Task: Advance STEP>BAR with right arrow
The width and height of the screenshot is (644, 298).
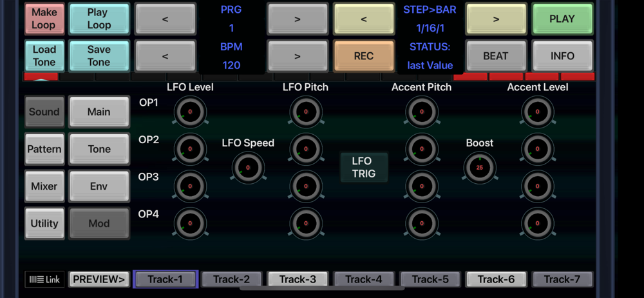Action: point(496,19)
